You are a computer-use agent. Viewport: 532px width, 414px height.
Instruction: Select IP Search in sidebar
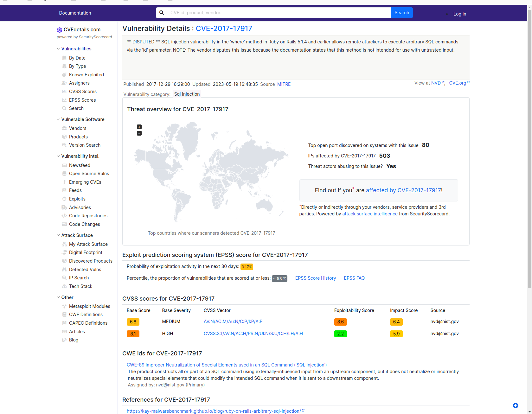[x=79, y=278]
